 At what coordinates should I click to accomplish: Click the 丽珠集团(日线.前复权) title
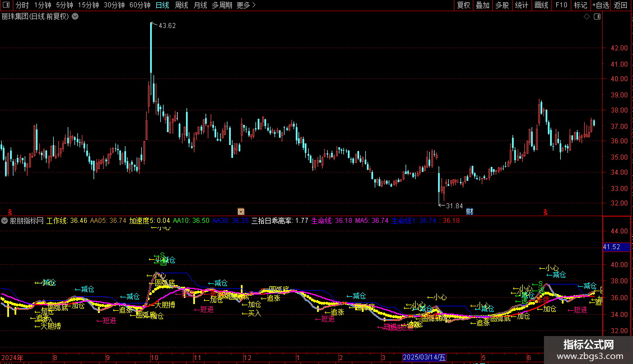35,16
